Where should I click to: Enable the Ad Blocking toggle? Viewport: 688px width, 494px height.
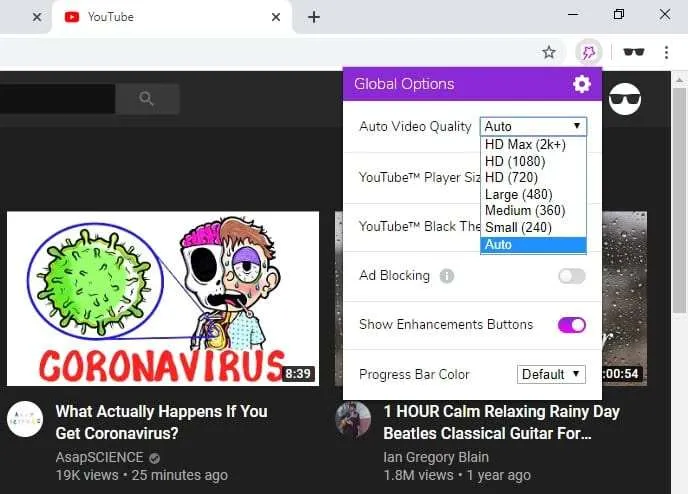click(x=572, y=276)
